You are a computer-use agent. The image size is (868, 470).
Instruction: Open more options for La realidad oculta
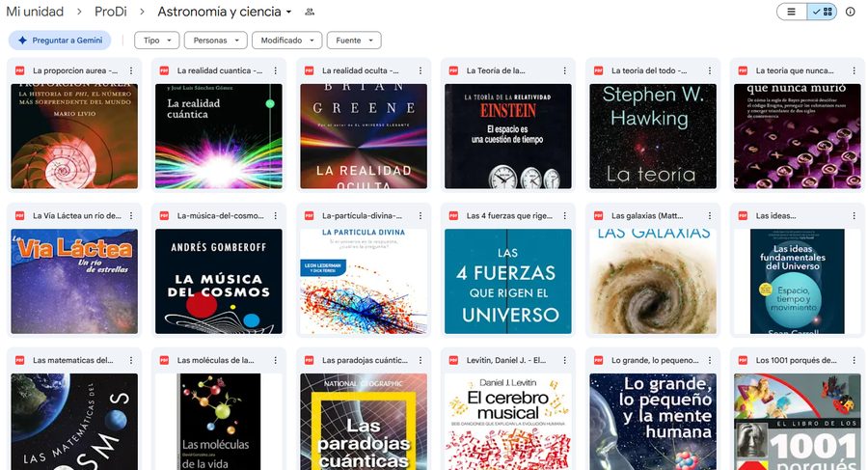(x=420, y=71)
